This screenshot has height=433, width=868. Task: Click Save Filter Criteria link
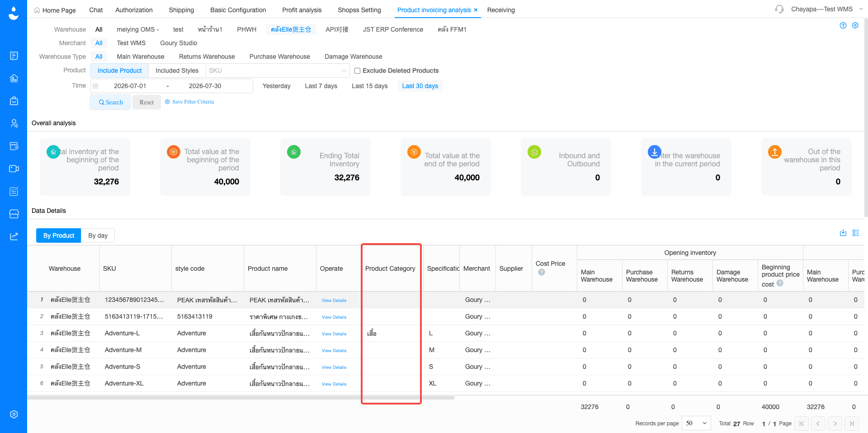pyautogui.click(x=189, y=102)
